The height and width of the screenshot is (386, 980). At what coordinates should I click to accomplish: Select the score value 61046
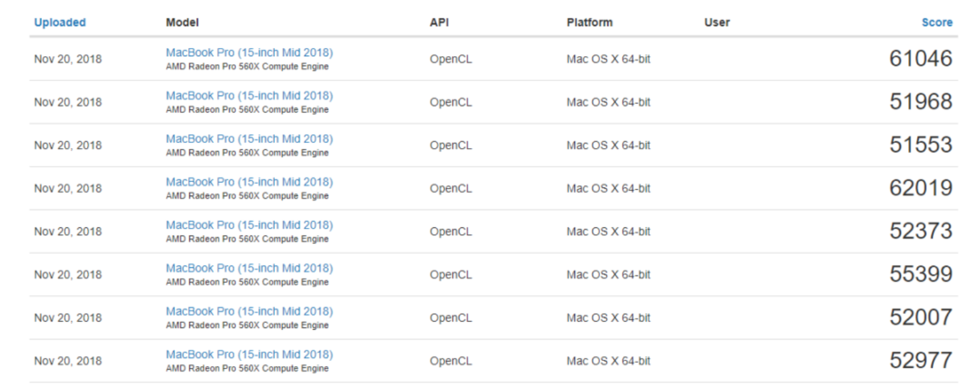[921, 59]
